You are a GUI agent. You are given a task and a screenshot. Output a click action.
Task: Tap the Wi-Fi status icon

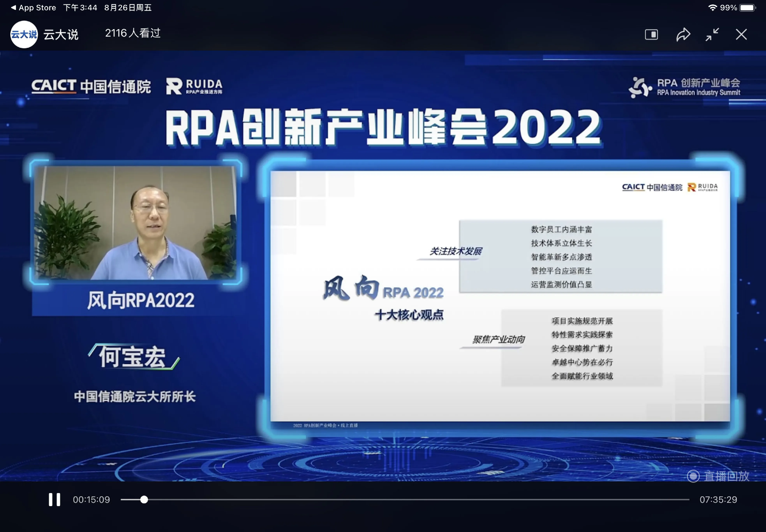(712, 7)
